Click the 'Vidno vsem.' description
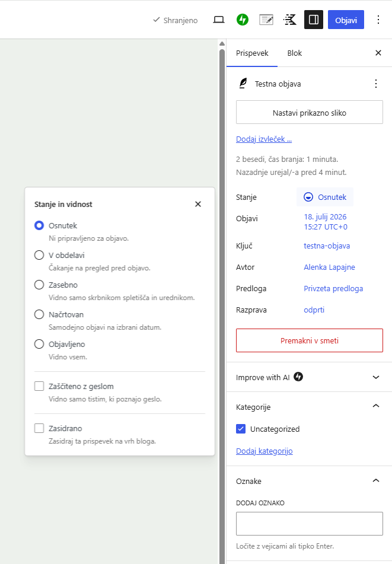The image size is (392, 564). pyautogui.click(x=68, y=357)
